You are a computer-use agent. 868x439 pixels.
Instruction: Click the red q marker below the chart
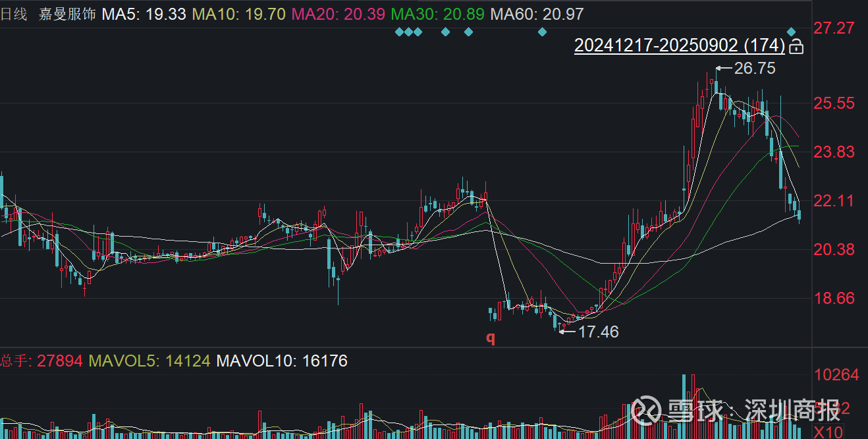click(x=490, y=337)
